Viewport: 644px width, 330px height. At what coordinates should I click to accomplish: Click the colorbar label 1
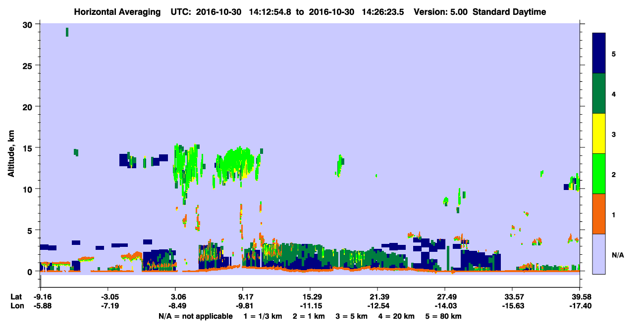613,215
